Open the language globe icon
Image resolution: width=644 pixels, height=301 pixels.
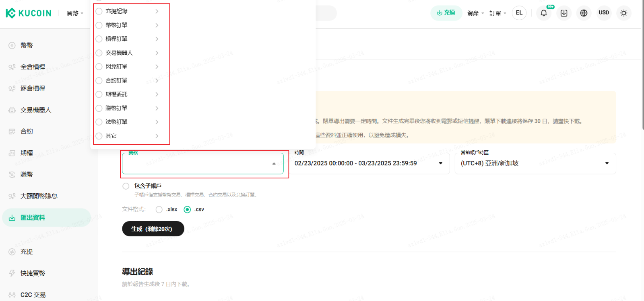pos(584,13)
